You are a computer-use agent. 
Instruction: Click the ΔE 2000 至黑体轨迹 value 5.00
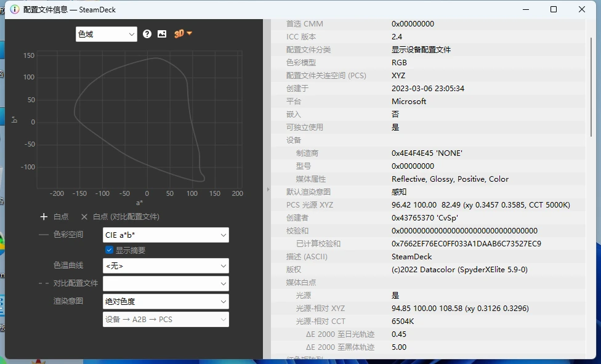click(x=399, y=347)
